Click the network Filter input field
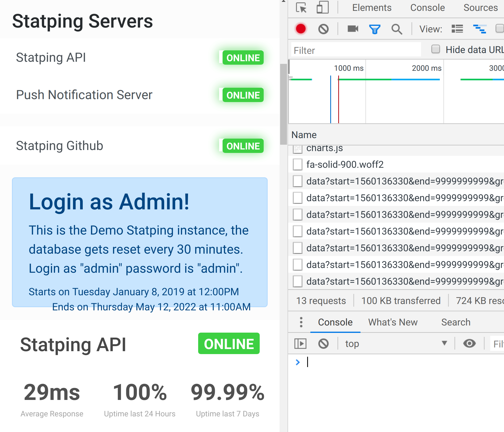Image resolution: width=504 pixels, height=432 pixels. coord(355,50)
